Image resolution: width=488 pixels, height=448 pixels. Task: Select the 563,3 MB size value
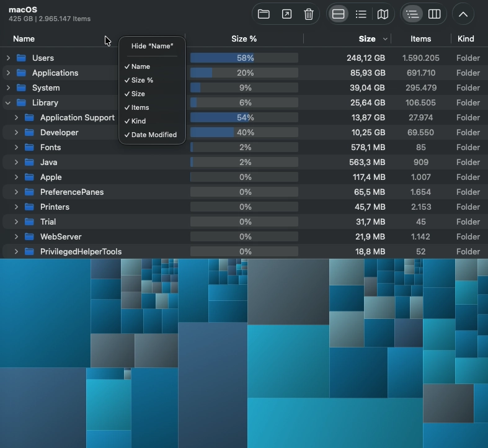367,163
